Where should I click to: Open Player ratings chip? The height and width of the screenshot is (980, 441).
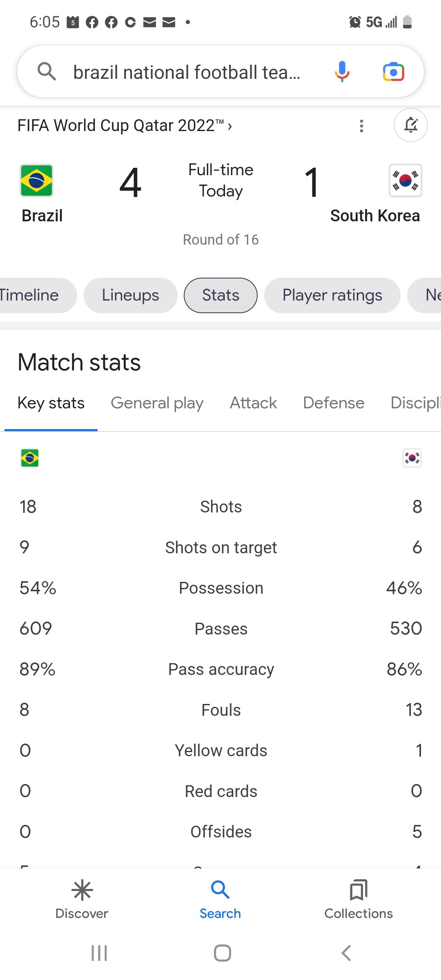click(x=332, y=295)
